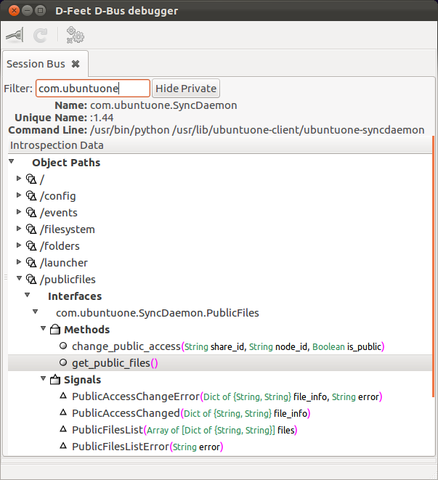Switch to the Session Bus tab
438x480 pixels.
coord(36,64)
